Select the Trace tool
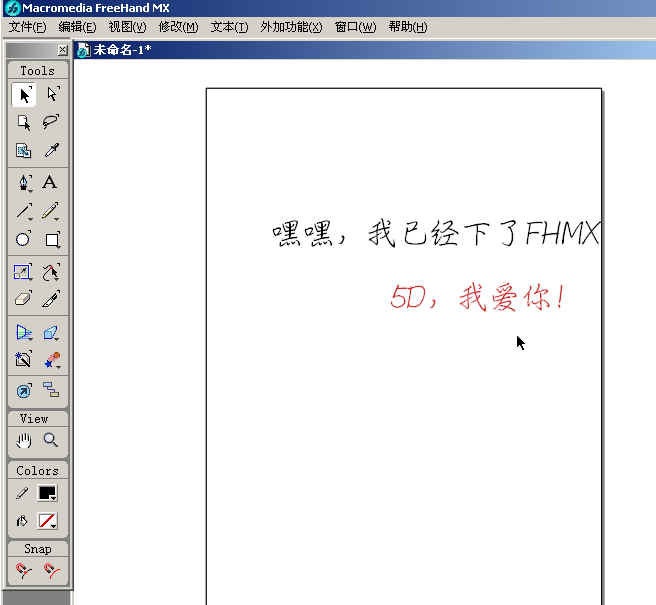The image size is (656, 605). 24,359
